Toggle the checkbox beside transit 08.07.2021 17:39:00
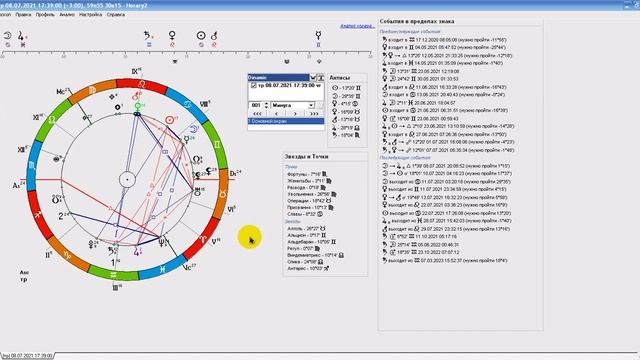The width and height of the screenshot is (640, 360). pos(253,86)
